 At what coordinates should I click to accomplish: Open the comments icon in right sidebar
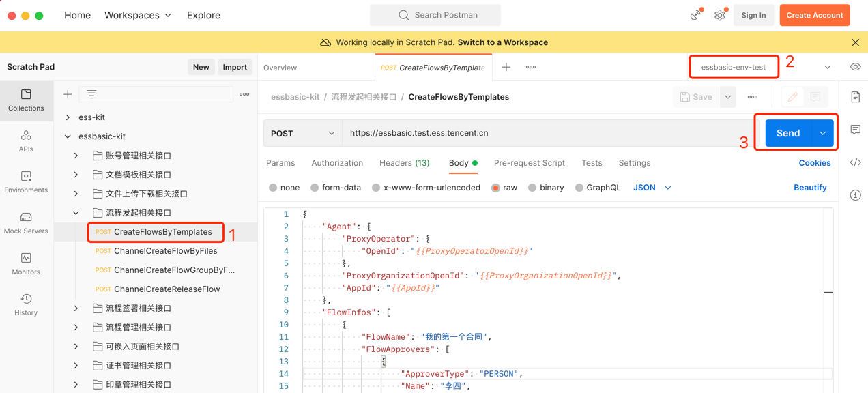coord(855,130)
